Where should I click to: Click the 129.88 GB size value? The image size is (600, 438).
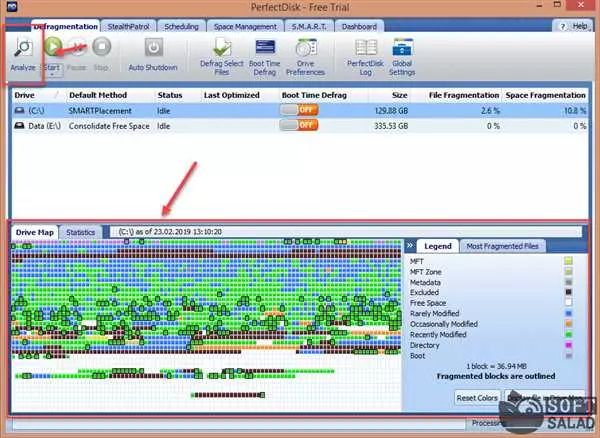pyautogui.click(x=391, y=111)
